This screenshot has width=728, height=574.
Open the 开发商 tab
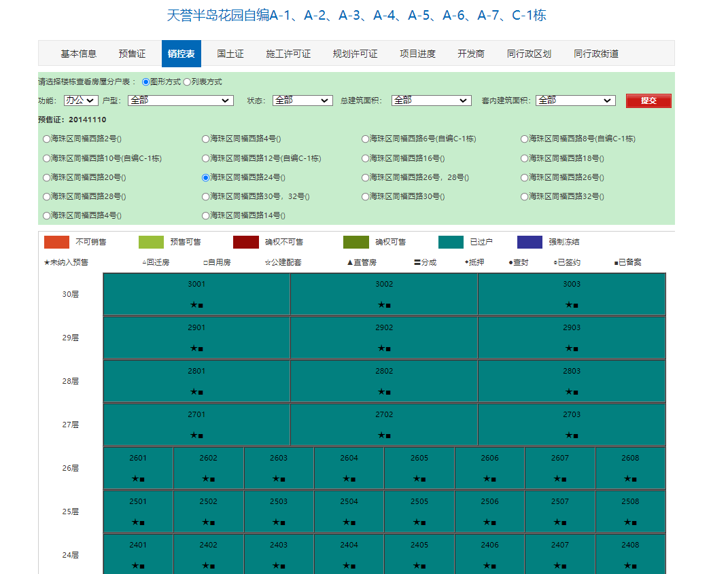point(470,53)
